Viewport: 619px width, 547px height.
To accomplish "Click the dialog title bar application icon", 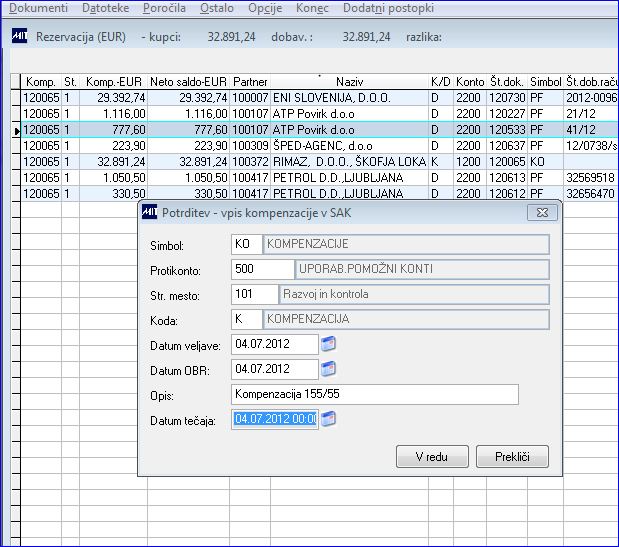I will (149, 213).
